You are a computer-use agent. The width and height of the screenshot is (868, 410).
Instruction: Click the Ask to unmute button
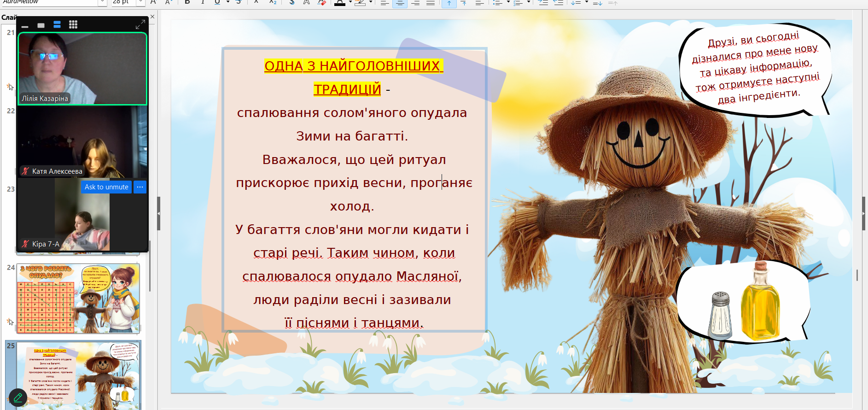(x=106, y=187)
